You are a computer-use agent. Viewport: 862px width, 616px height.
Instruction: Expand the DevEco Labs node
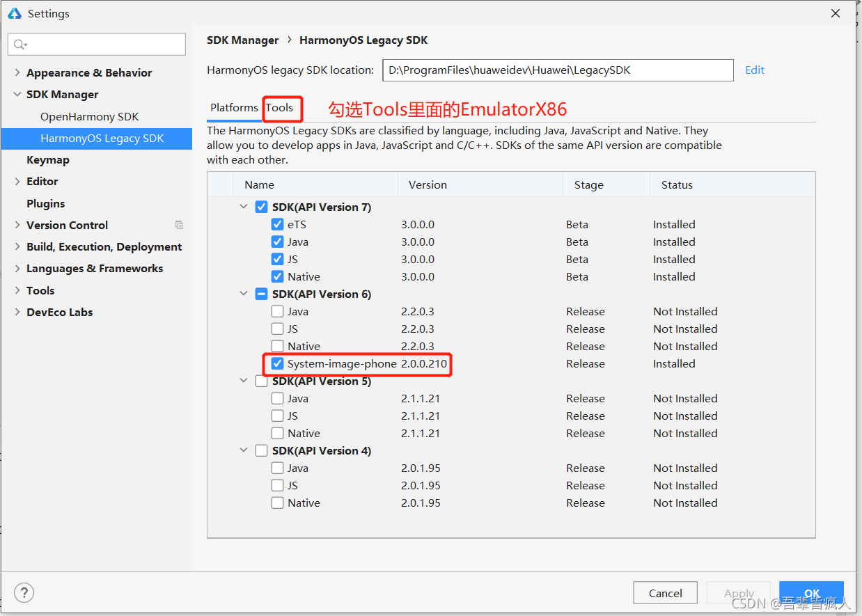17,312
